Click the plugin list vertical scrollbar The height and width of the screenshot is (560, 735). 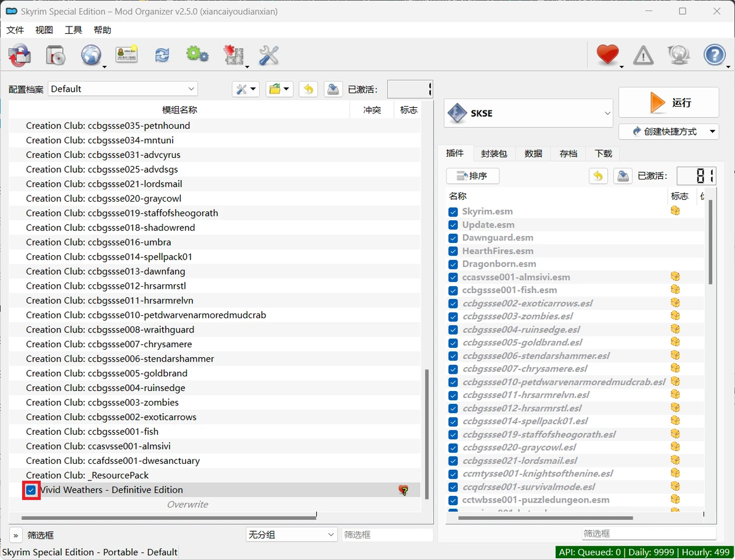pyautogui.click(x=710, y=242)
